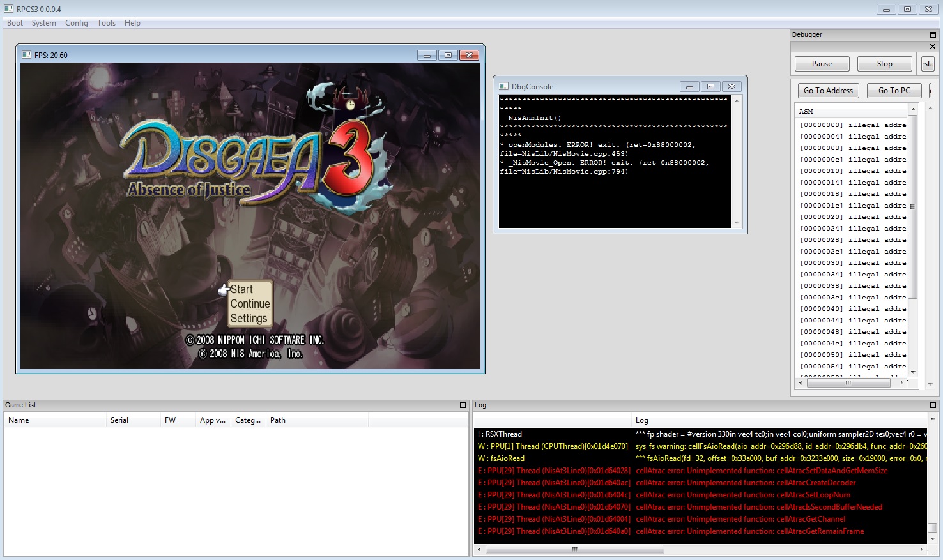The height and width of the screenshot is (560, 943).
Task: Undock the Debugger panel with float icon
Action: coord(933,35)
